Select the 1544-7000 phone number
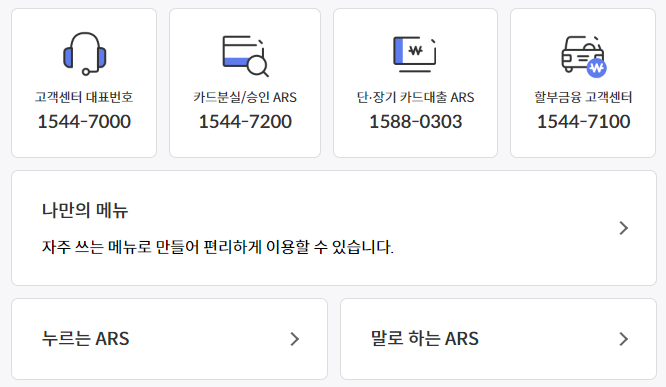The height and width of the screenshot is (387, 666). point(84,121)
